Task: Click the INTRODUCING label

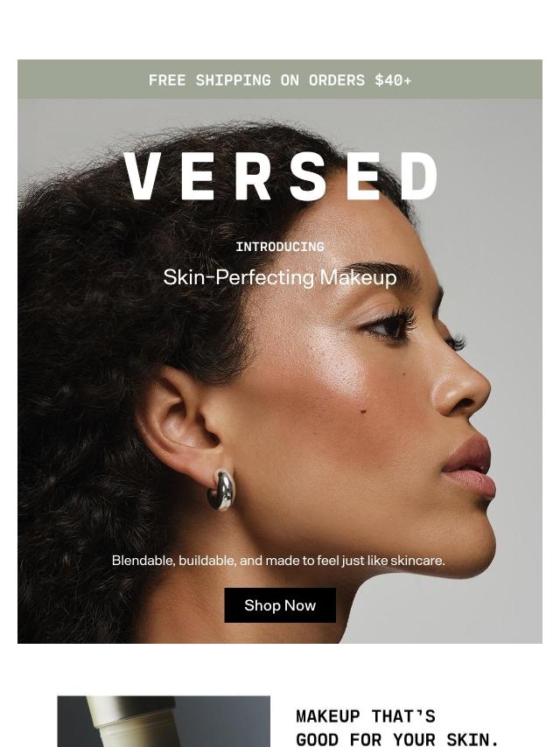Action: (x=280, y=247)
